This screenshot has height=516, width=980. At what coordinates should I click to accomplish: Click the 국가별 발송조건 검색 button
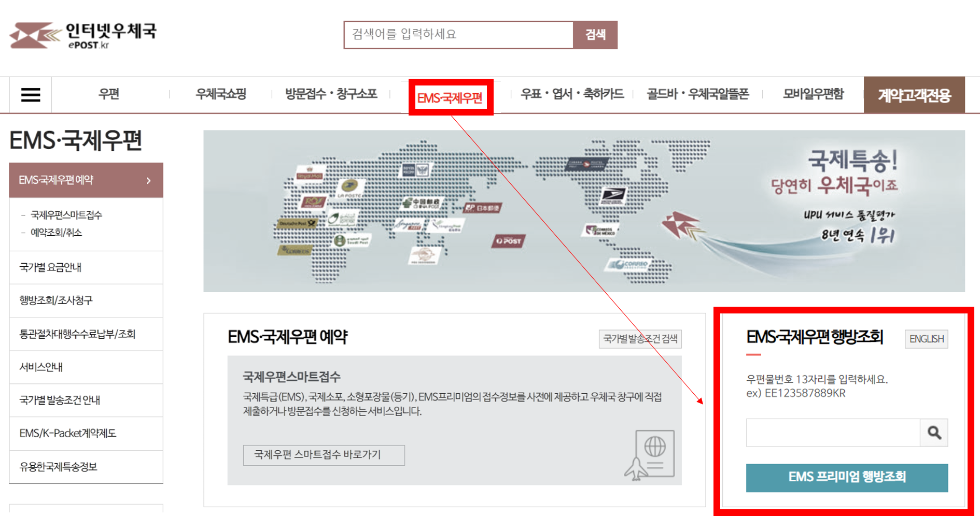coord(640,339)
